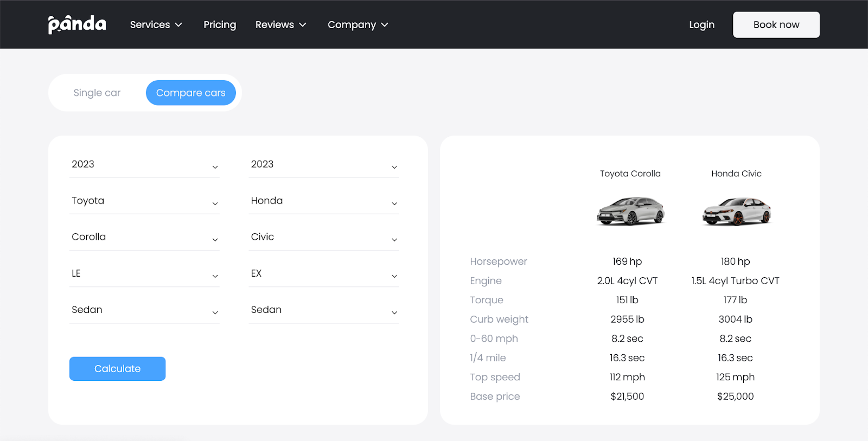
Task: Click the Horsepower row label
Action: point(499,261)
